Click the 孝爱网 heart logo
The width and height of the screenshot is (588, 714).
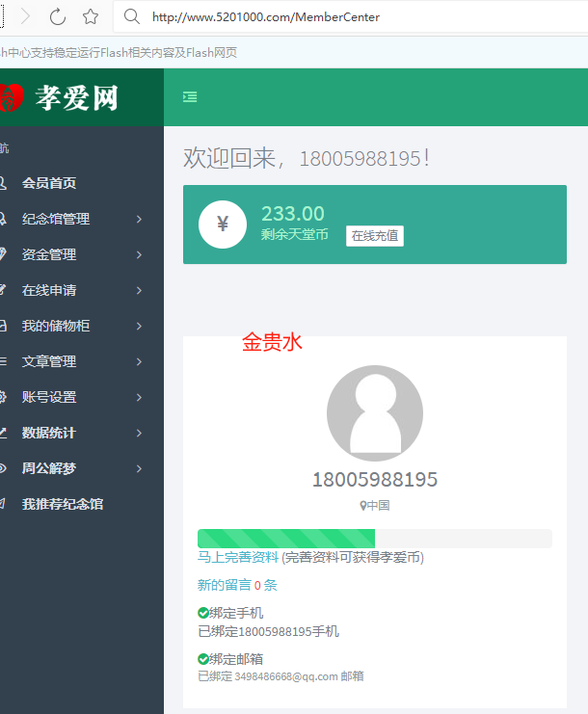(x=12, y=97)
